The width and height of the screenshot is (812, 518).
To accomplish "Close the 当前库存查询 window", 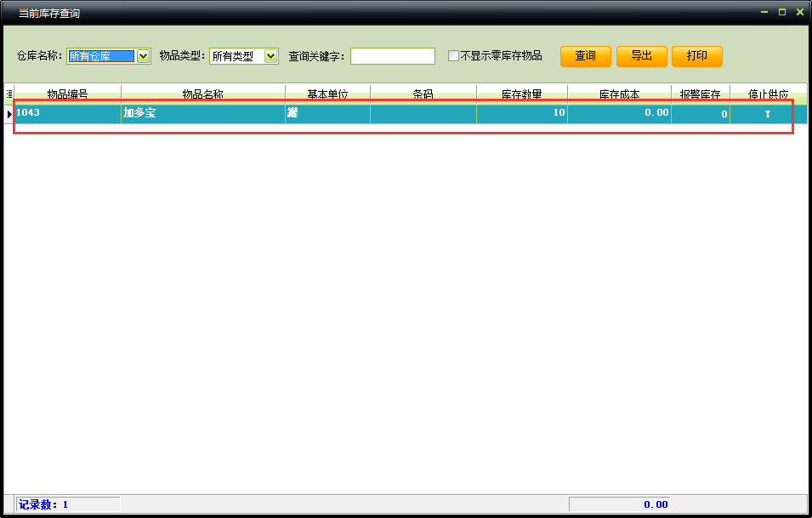I will tap(799, 12).
